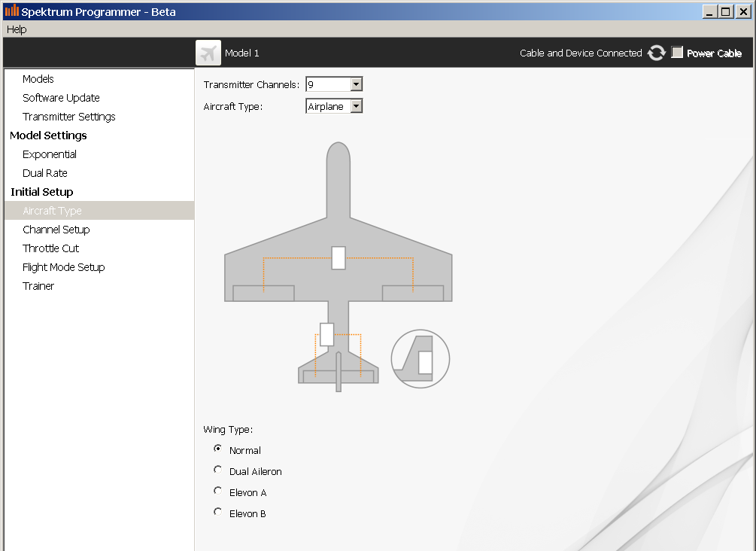Choose the Elevon A radio button

218,491
